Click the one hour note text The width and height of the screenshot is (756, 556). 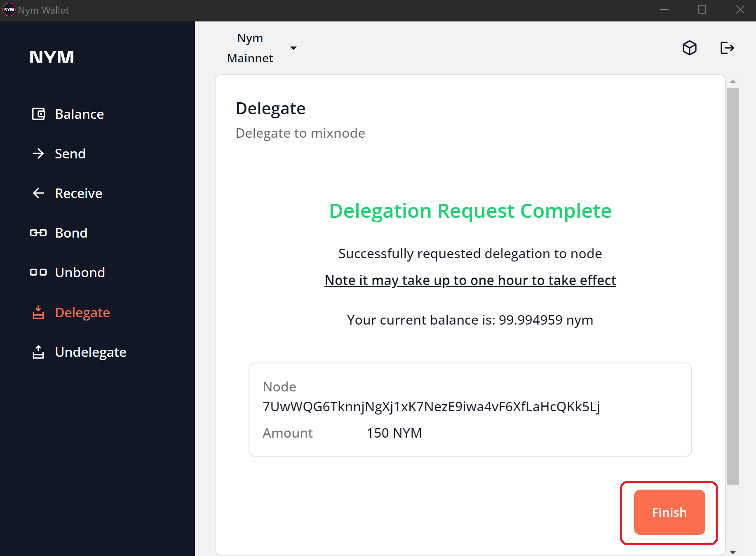[470, 280]
